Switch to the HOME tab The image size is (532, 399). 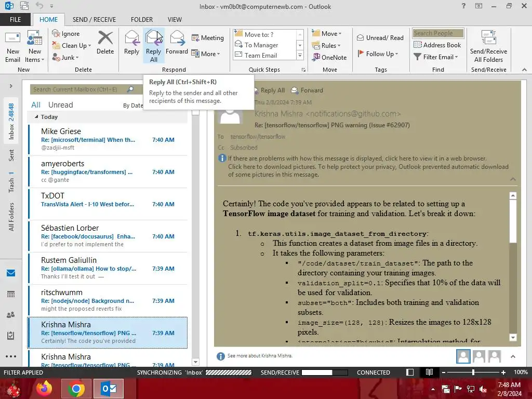48,20
